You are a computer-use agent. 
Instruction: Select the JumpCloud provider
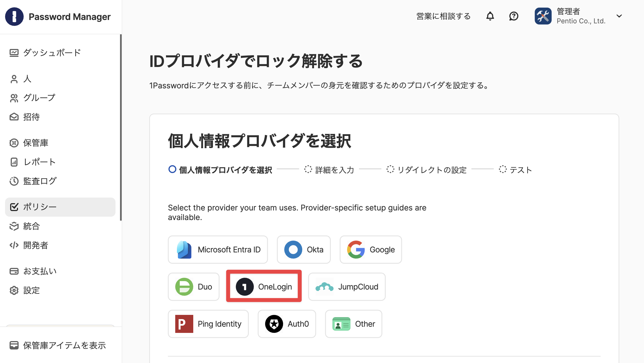click(347, 287)
